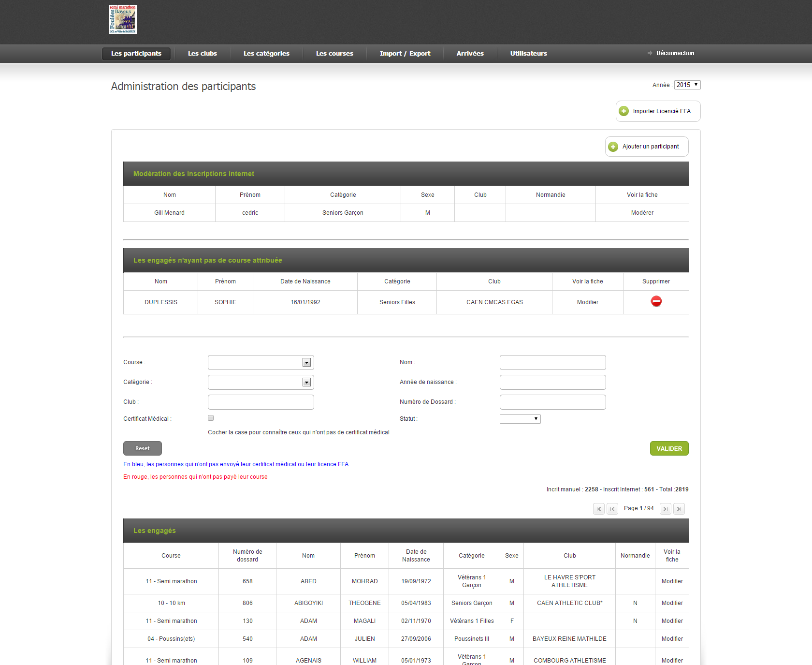Delete DUPLESSIS with the red remove icon
The image size is (812, 665).
[x=656, y=301]
